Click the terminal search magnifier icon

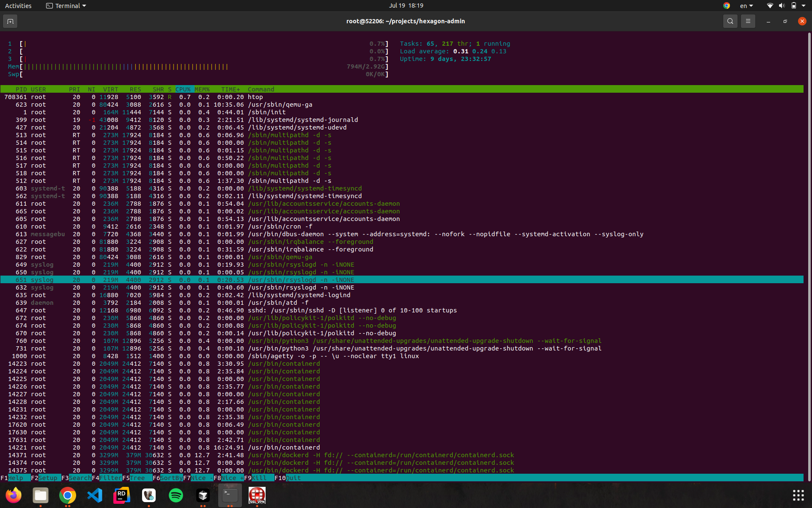tap(730, 21)
